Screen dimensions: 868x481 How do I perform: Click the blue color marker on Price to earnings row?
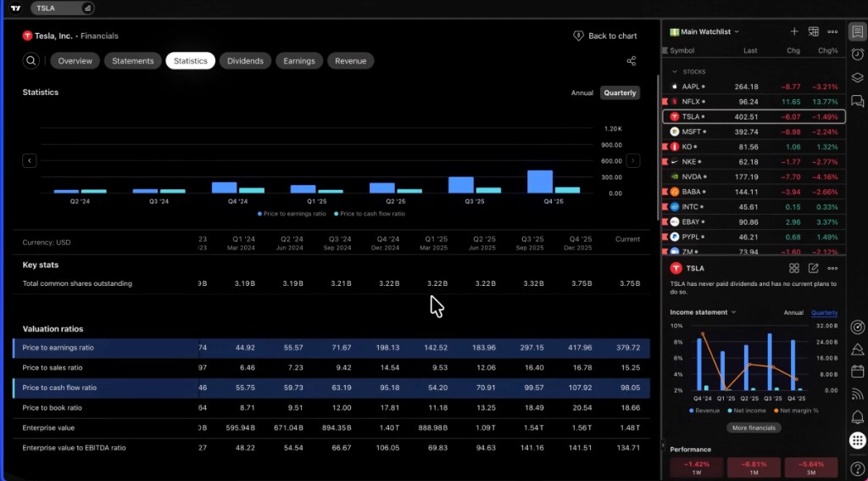coord(14,348)
